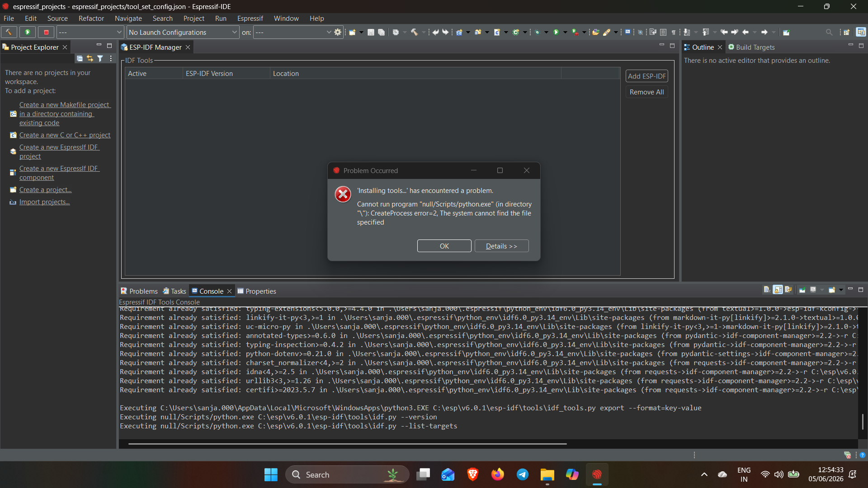Screen dimensions: 868x488
Task: Expand the Debug dropdown arrow
Action: tap(546, 33)
